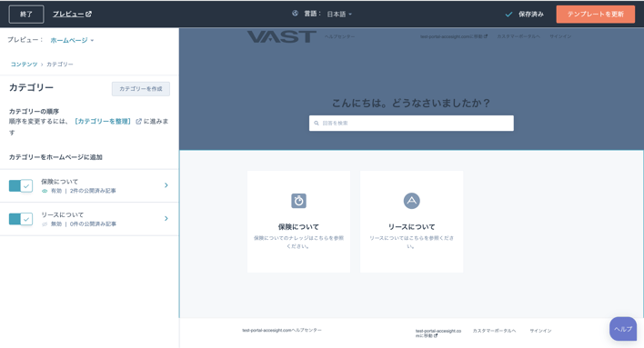Click the 保険について category card icon
The width and height of the screenshot is (644, 348).
tap(298, 201)
